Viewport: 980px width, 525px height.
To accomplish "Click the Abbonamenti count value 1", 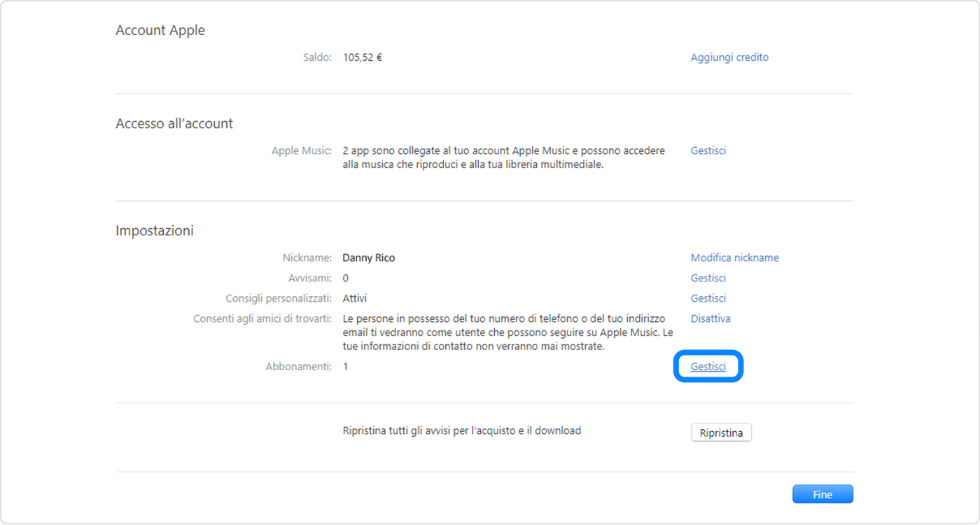I will pos(344,365).
